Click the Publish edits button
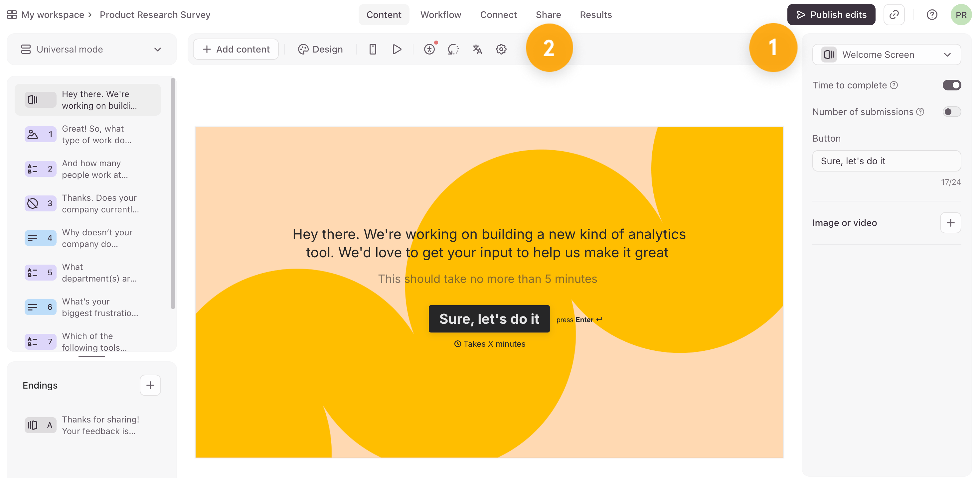Image resolution: width=980 pixels, height=478 pixels. [831, 15]
